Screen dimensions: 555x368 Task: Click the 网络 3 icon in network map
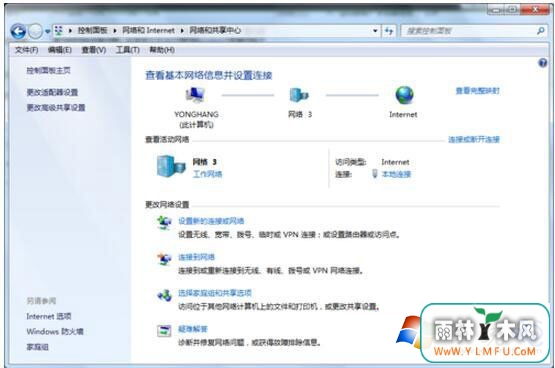[299, 95]
